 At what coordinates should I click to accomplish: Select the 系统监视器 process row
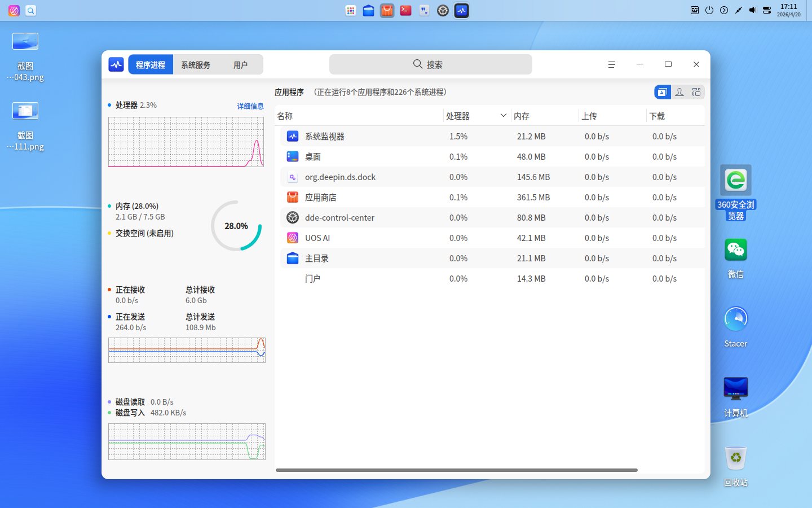395,136
